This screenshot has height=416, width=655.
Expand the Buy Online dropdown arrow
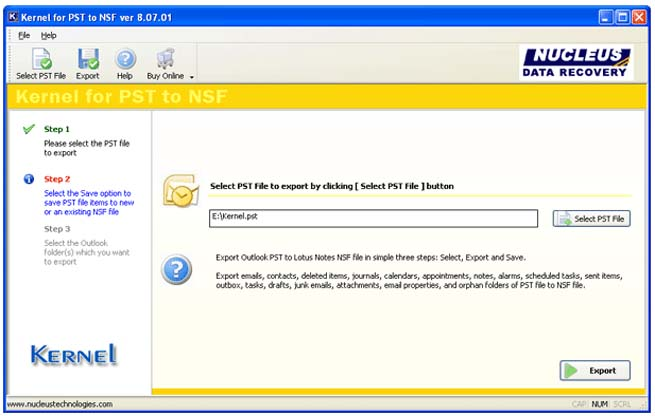192,77
